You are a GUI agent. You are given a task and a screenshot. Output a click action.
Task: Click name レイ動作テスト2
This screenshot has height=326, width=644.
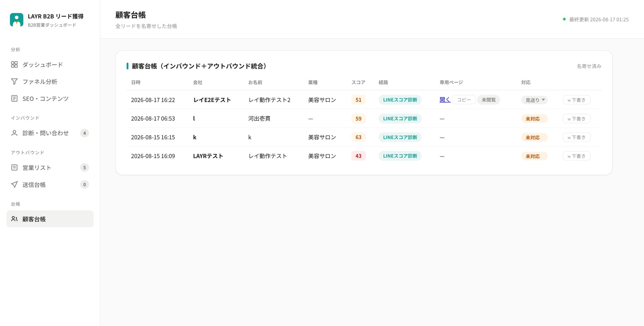point(269,100)
